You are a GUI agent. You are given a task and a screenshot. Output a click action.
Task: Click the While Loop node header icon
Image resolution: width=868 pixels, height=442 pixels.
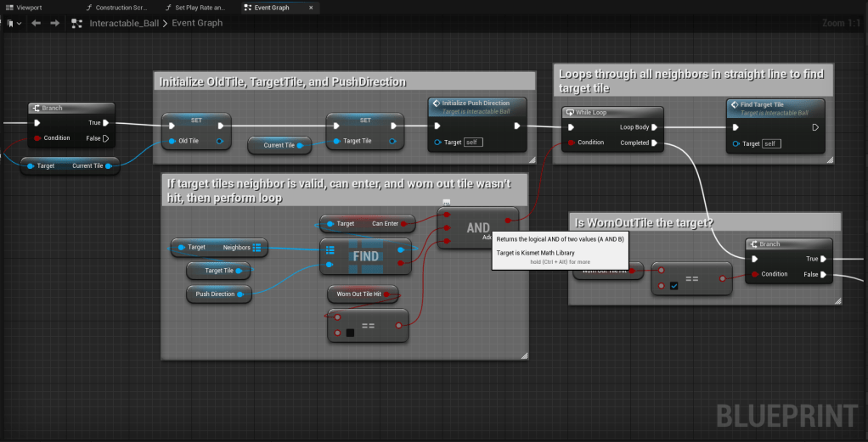[568, 112]
